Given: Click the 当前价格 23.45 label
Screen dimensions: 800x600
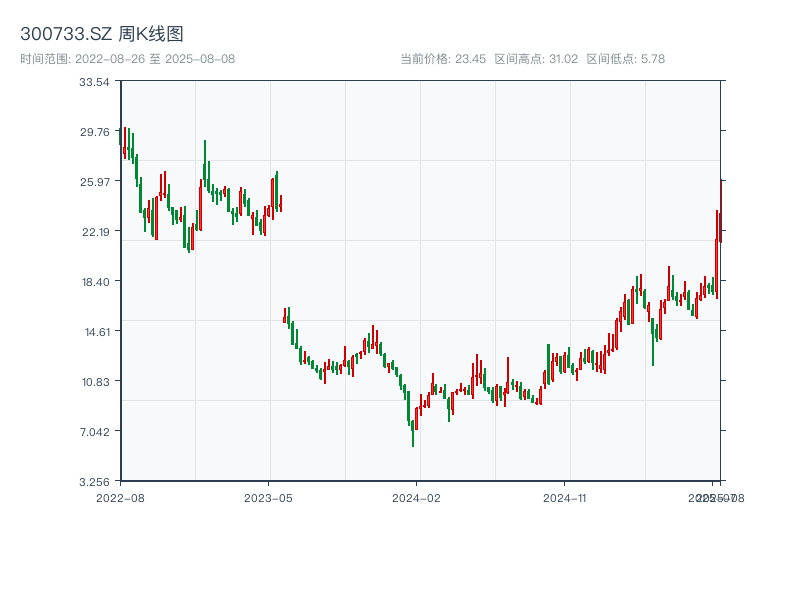Looking at the screenshot, I should (442, 59).
